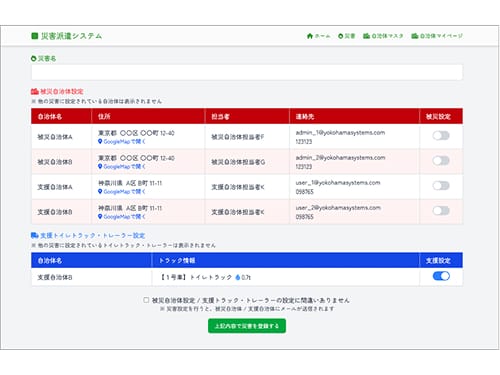Check the settings confirmation checkbox
The width and height of the screenshot is (500, 375).
[146, 300]
